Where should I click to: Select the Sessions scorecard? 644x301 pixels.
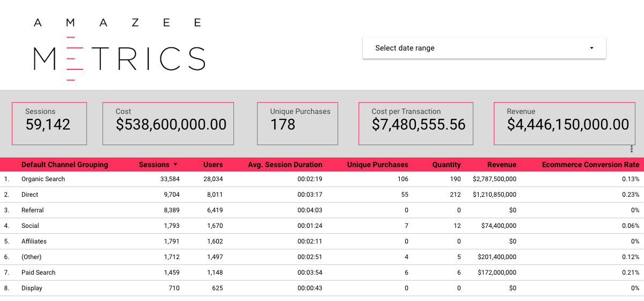(x=49, y=124)
